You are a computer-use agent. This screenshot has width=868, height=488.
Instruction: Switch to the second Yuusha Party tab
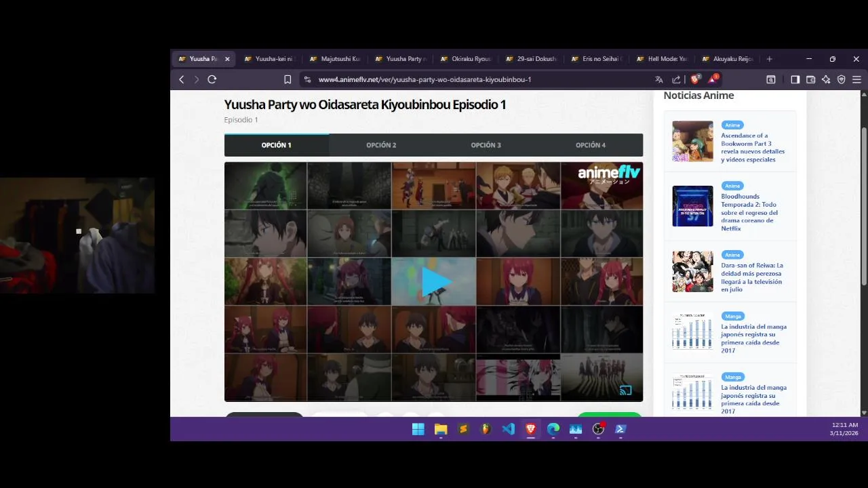(x=400, y=59)
